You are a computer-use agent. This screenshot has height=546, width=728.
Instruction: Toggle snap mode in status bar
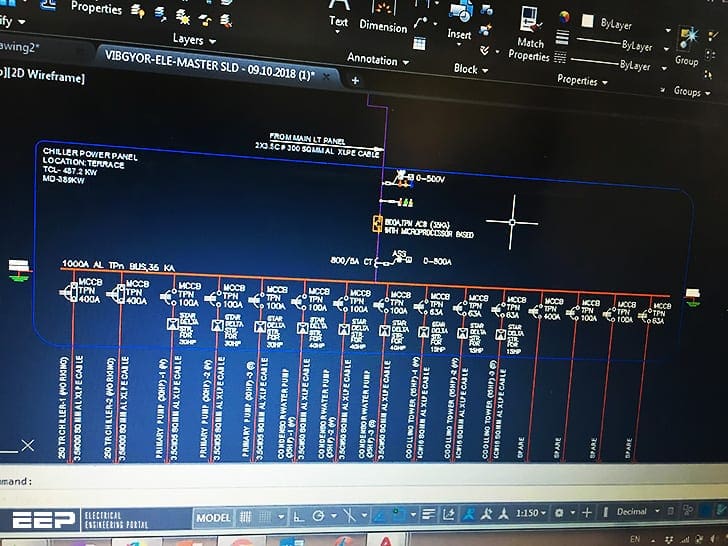click(x=265, y=517)
